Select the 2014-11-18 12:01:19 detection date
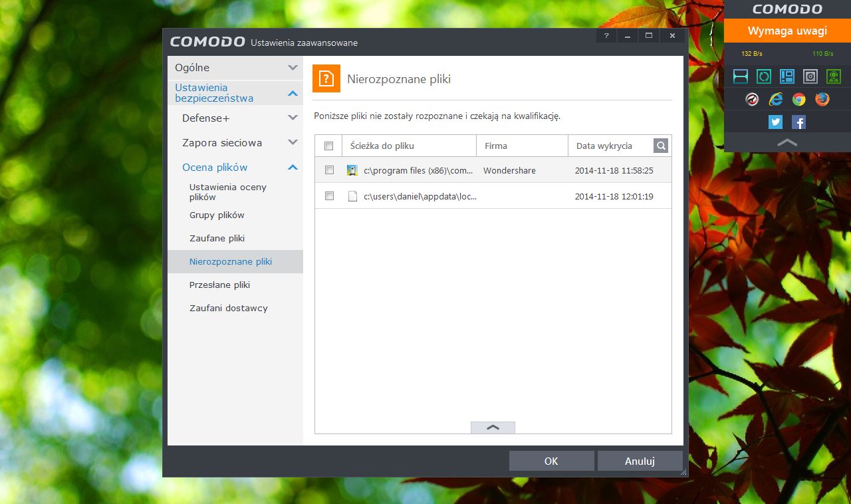Image resolution: width=851 pixels, height=504 pixels. click(614, 196)
